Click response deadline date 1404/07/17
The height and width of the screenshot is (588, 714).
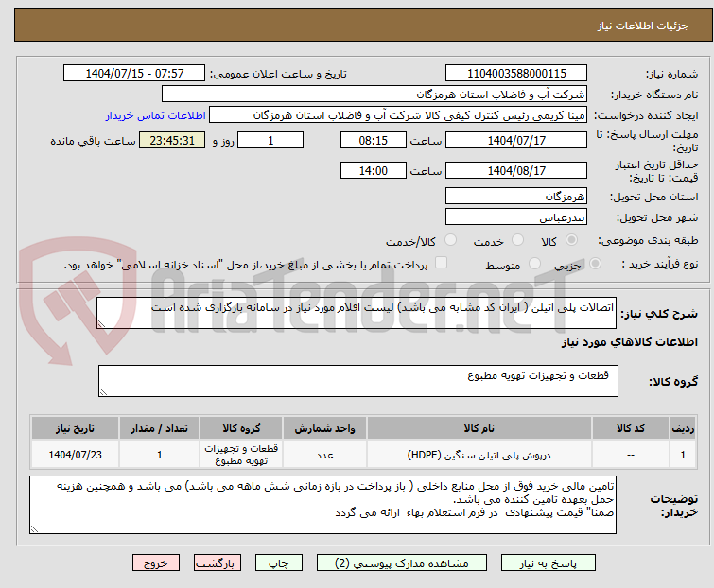(x=516, y=140)
